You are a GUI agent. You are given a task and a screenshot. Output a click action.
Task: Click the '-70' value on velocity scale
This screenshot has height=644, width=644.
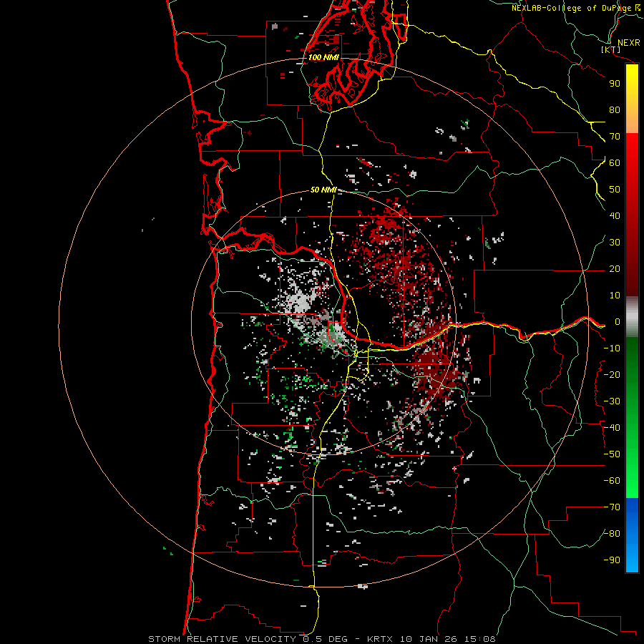pos(612,507)
